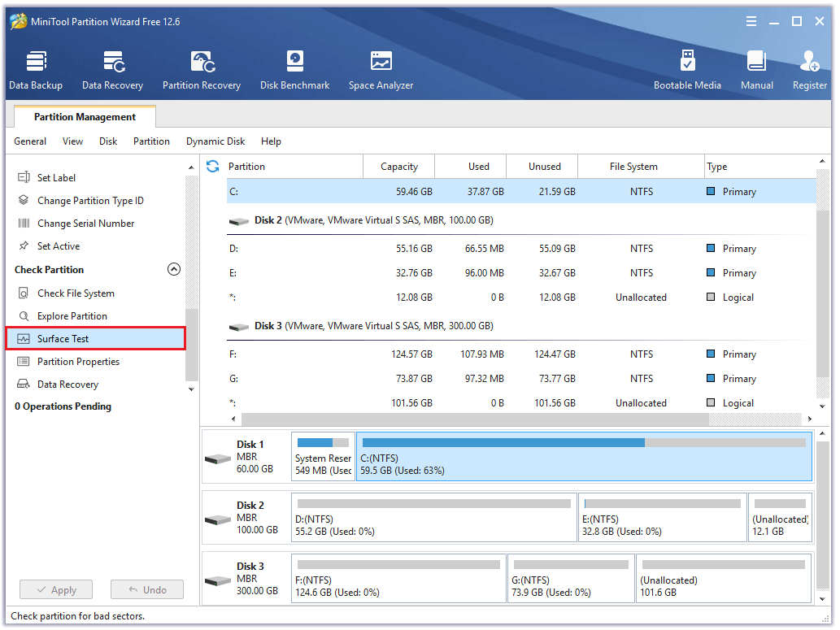The height and width of the screenshot is (630, 840).
Task: Choose Check File System action
Action: 76,293
